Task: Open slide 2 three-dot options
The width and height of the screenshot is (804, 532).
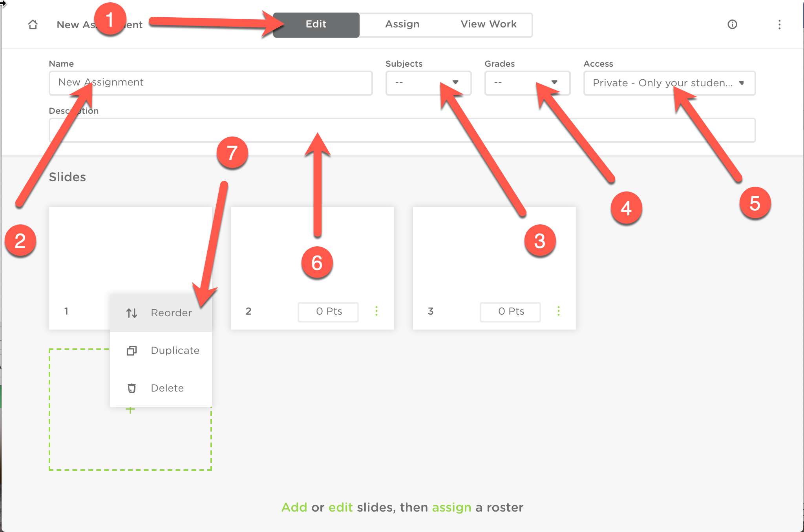Action: pyautogui.click(x=376, y=311)
